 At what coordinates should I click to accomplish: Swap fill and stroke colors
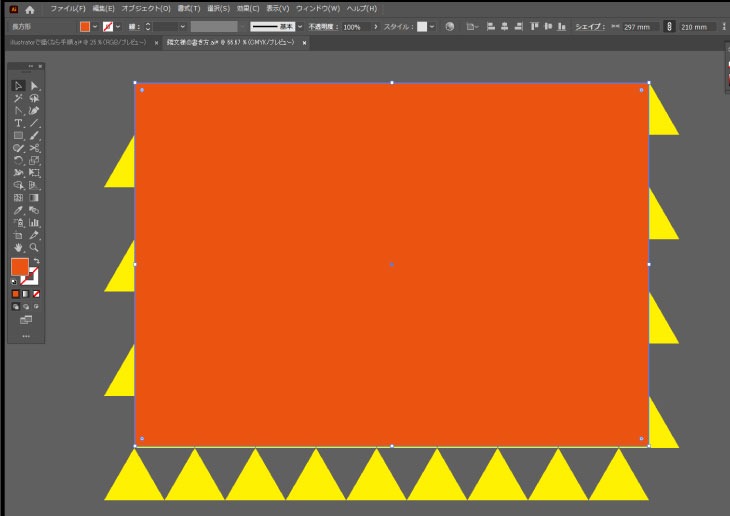point(36,261)
